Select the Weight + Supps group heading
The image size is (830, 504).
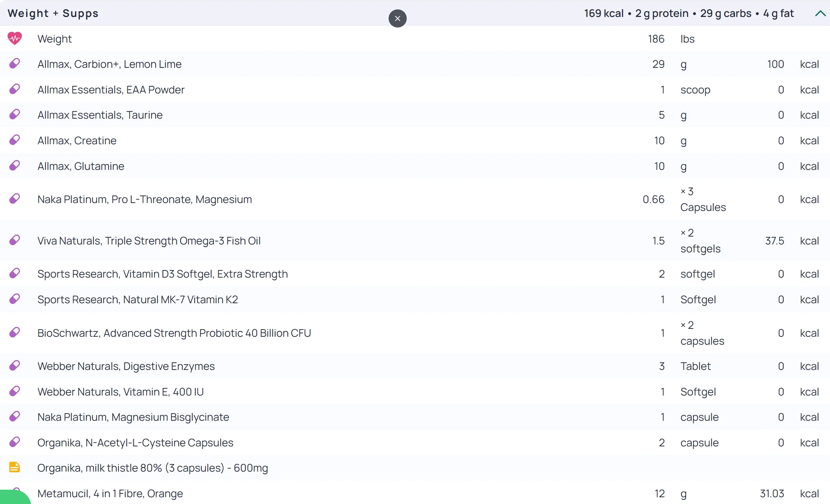coord(53,13)
